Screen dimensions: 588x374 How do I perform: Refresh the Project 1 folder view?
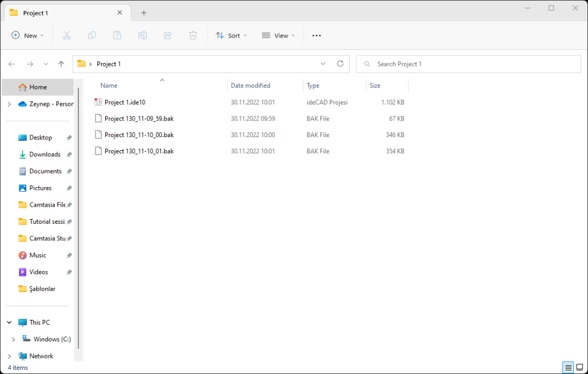340,64
